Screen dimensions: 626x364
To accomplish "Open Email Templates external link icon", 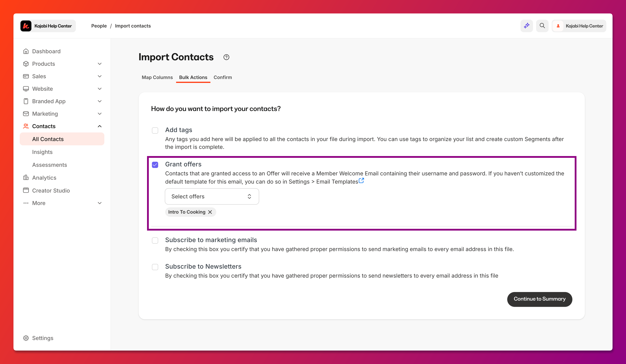I will (x=361, y=181).
